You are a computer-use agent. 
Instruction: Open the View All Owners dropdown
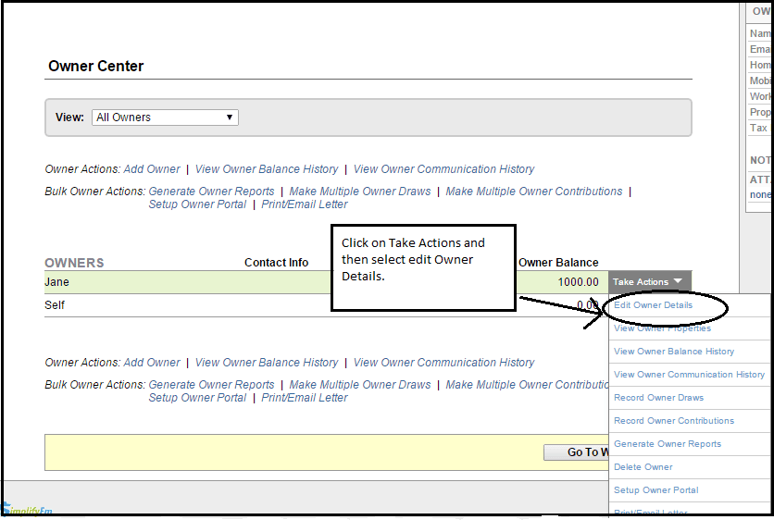click(x=165, y=118)
